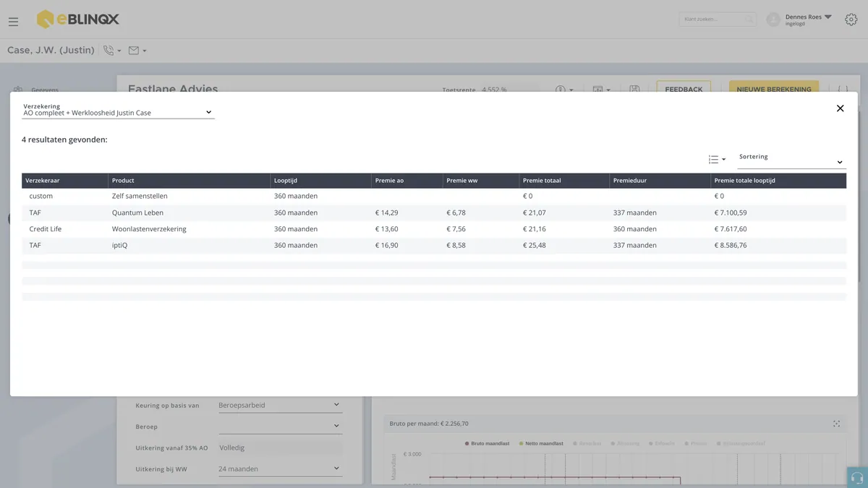This screenshot has width=868, height=488.
Task: Expand the chart to fullscreen
Action: pyautogui.click(x=836, y=424)
